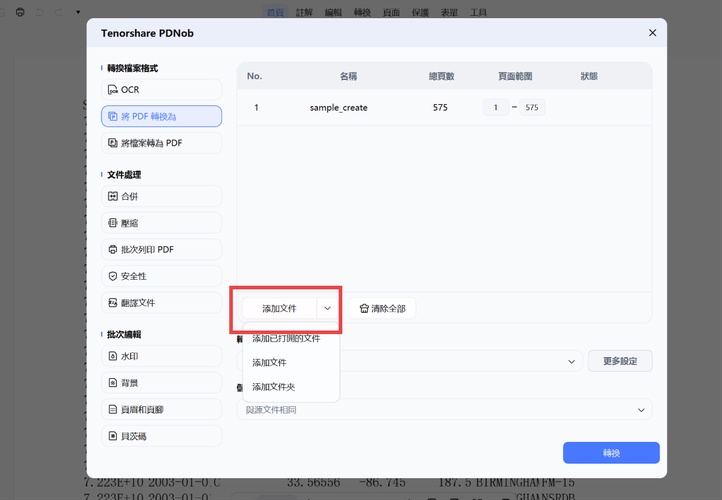Click the No. column header

click(254, 76)
